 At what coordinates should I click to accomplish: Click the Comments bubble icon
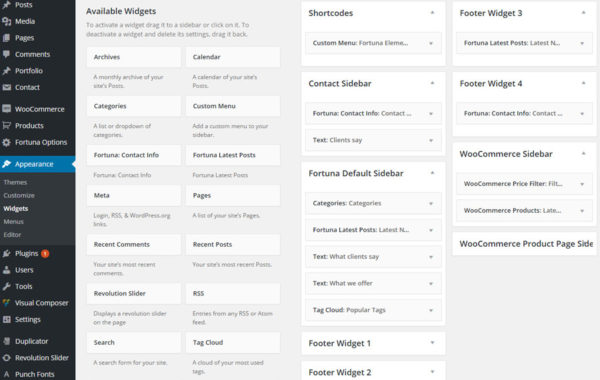point(7,54)
